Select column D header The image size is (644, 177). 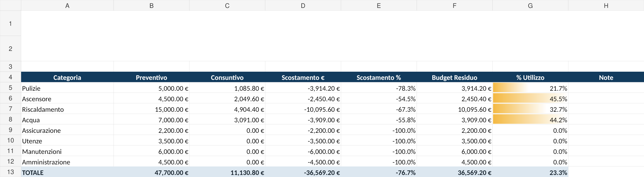pos(303,5)
